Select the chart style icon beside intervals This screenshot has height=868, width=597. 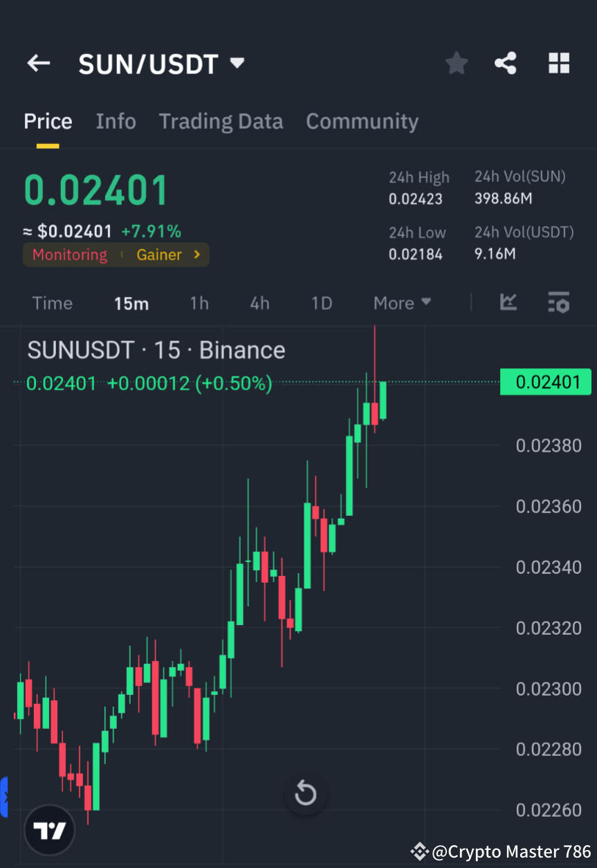coord(508,303)
